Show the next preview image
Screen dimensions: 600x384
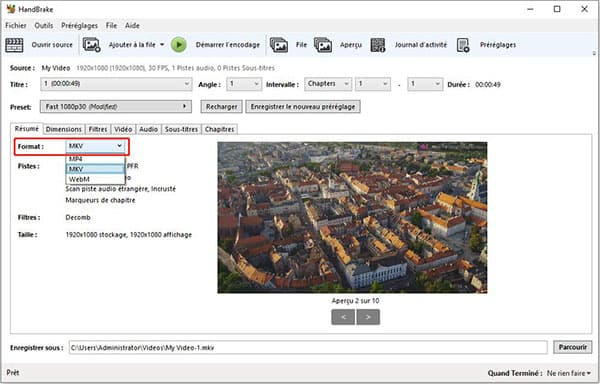pyautogui.click(x=368, y=317)
